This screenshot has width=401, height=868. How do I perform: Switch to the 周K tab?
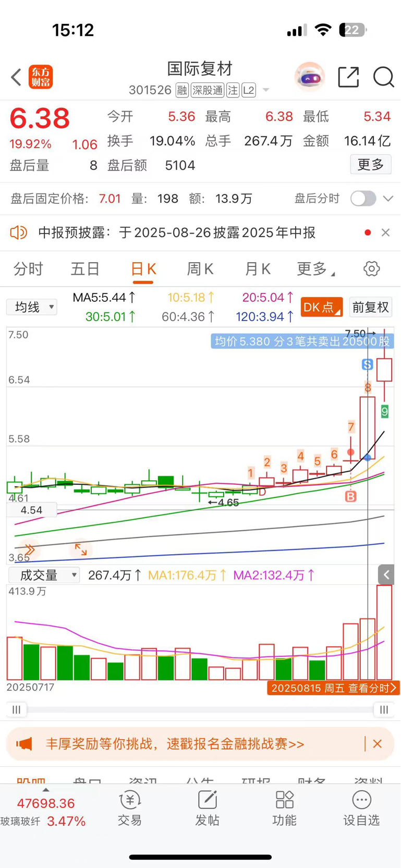click(x=200, y=269)
